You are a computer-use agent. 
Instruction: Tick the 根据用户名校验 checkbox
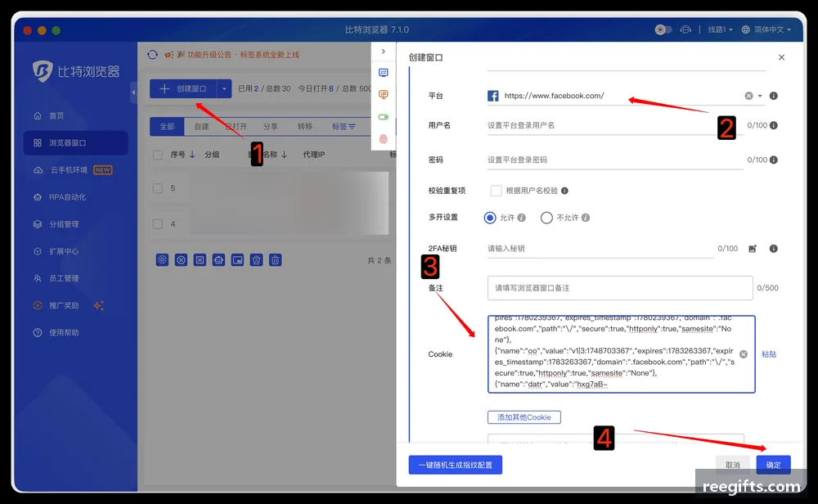point(496,191)
